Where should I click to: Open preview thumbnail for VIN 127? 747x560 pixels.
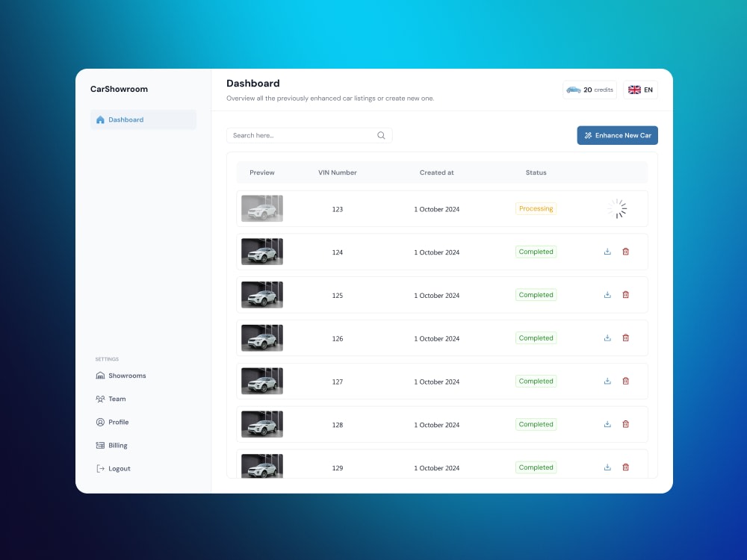(262, 381)
